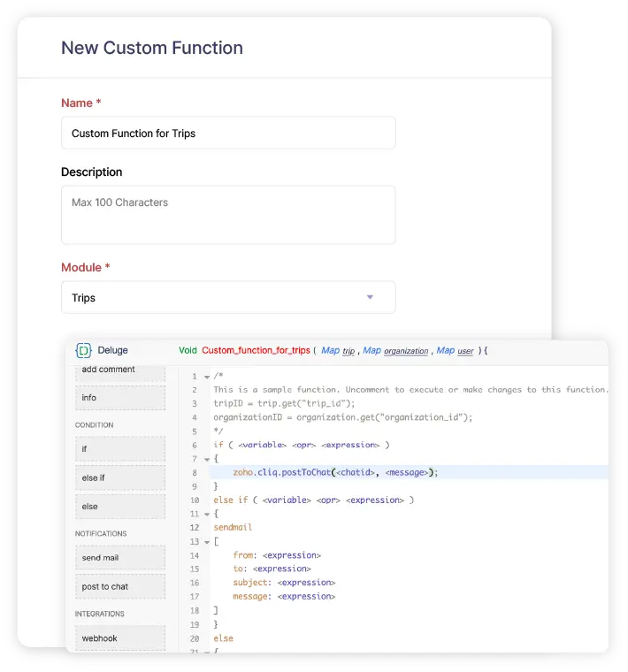This screenshot has height=672, width=628.
Task: Collapse the code fold arrow on line 1
Action: (x=207, y=377)
